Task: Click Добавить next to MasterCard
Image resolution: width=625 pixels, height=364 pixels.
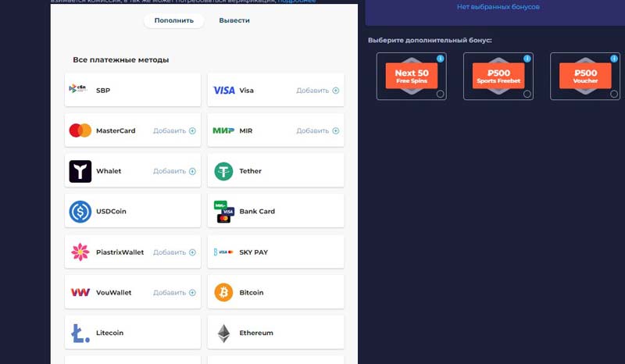Action: pyautogui.click(x=174, y=130)
